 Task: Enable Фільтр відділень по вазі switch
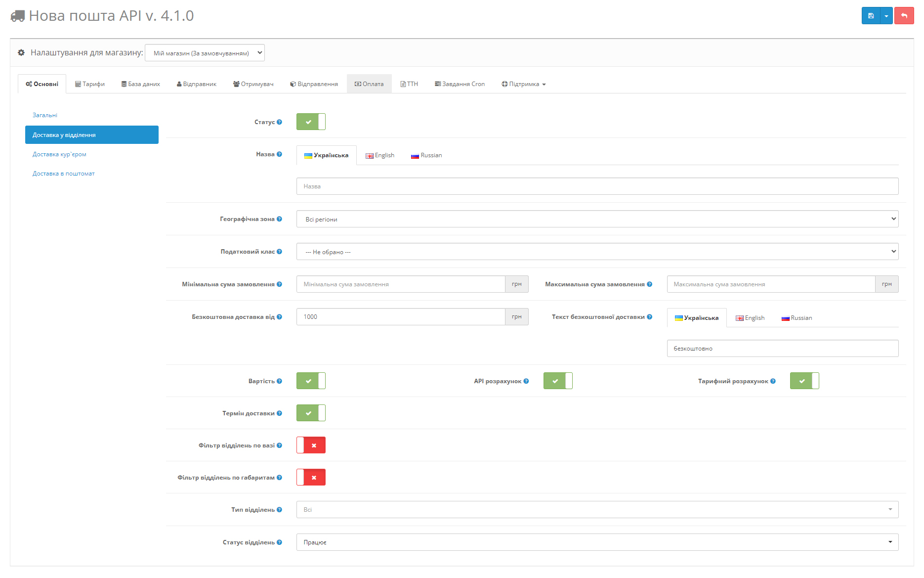click(311, 445)
